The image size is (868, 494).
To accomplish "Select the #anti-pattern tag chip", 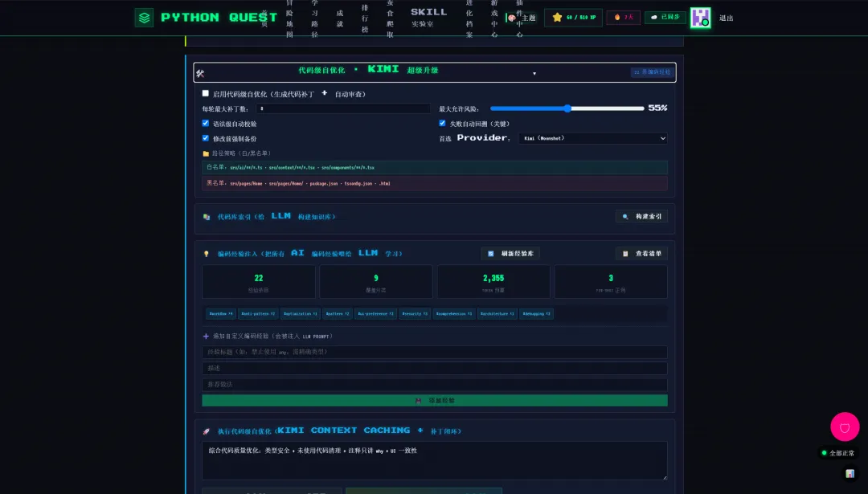I will [258, 313].
